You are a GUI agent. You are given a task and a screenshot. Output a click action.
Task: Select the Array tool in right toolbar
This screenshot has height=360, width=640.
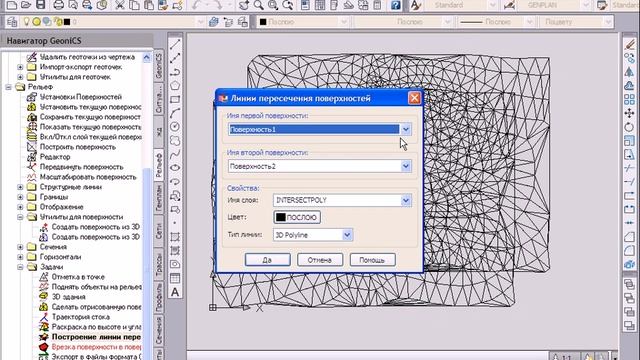(629, 99)
